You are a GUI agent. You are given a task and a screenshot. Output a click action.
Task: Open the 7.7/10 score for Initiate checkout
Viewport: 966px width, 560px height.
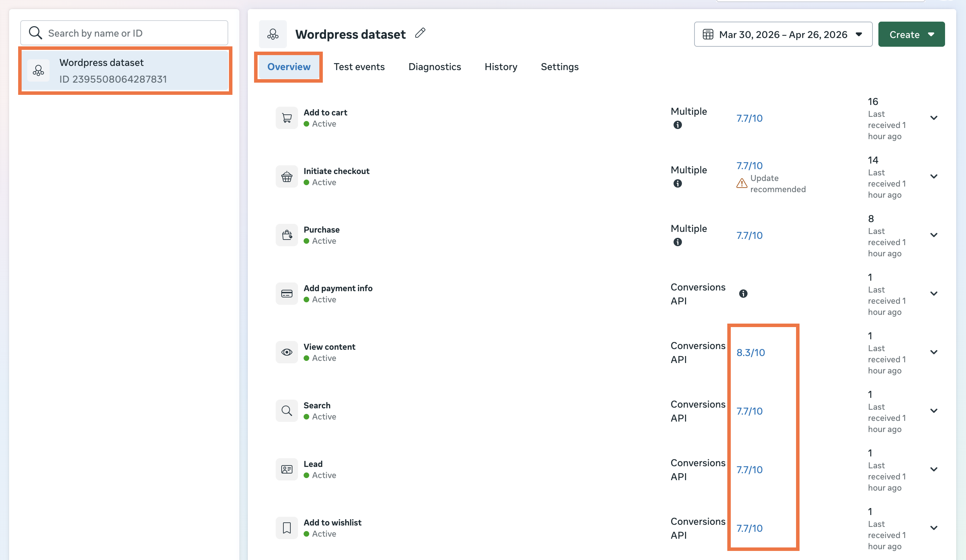coord(749,166)
